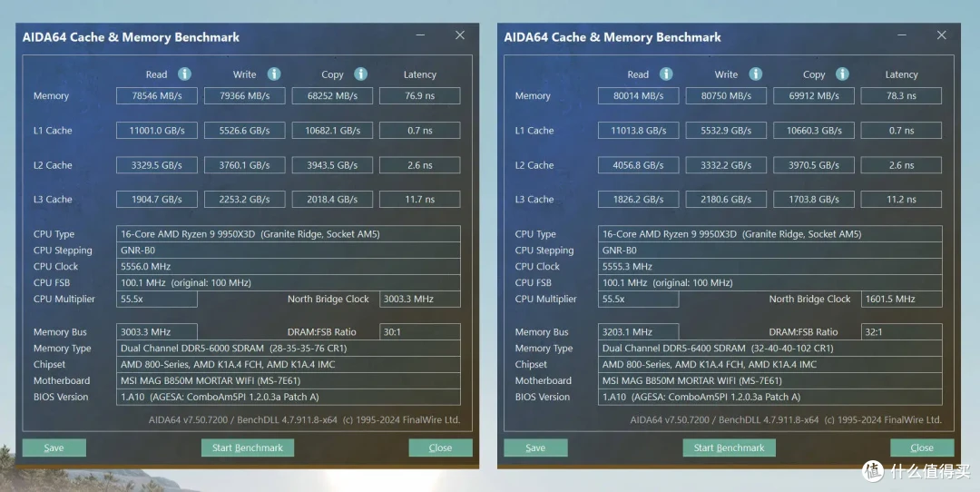Click Save button in left window
Image resolution: width=980 pixels, height=492 pixels.
point(54,448)
